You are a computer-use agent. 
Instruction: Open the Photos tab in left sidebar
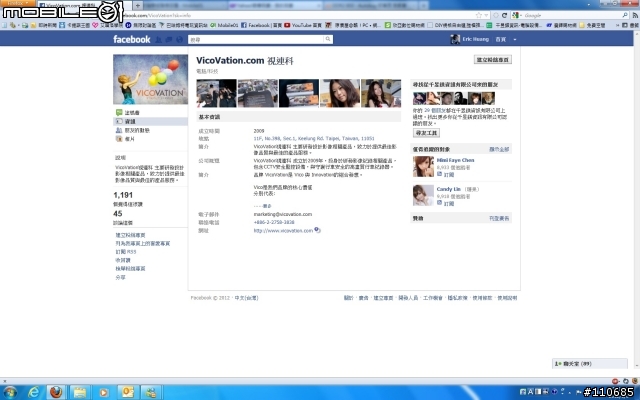[x=125, y=139]
